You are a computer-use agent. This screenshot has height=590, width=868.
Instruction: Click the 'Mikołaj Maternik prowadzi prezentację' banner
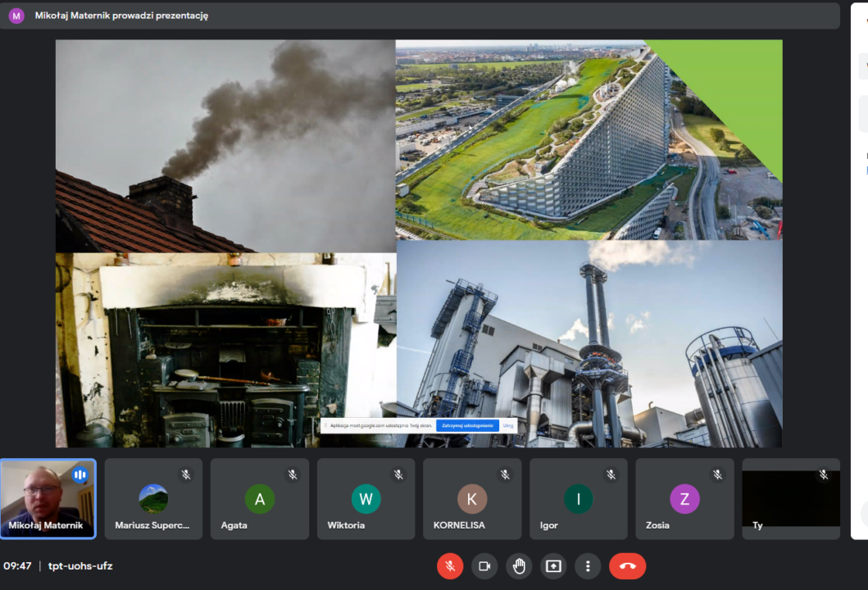click(121, 16)
